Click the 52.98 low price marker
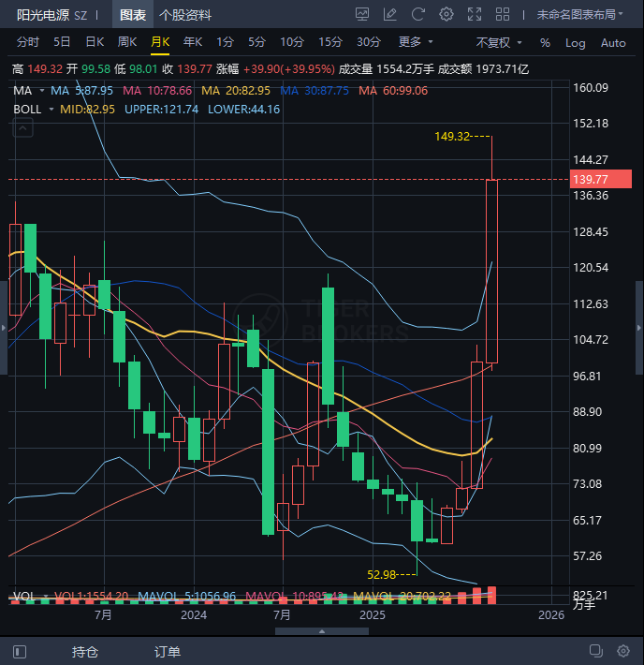644x665 pixels. 382,575
